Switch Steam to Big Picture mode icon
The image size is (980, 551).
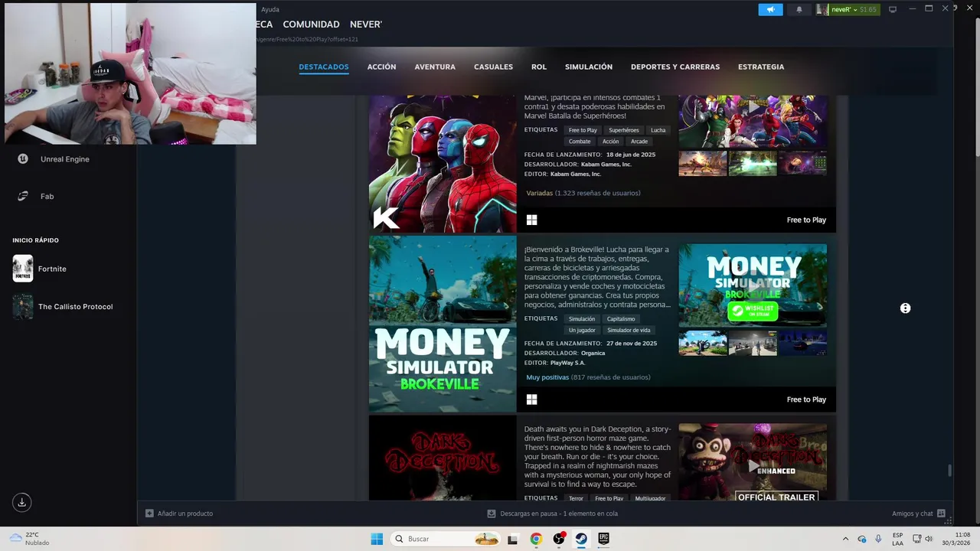(x=892, y=9)
